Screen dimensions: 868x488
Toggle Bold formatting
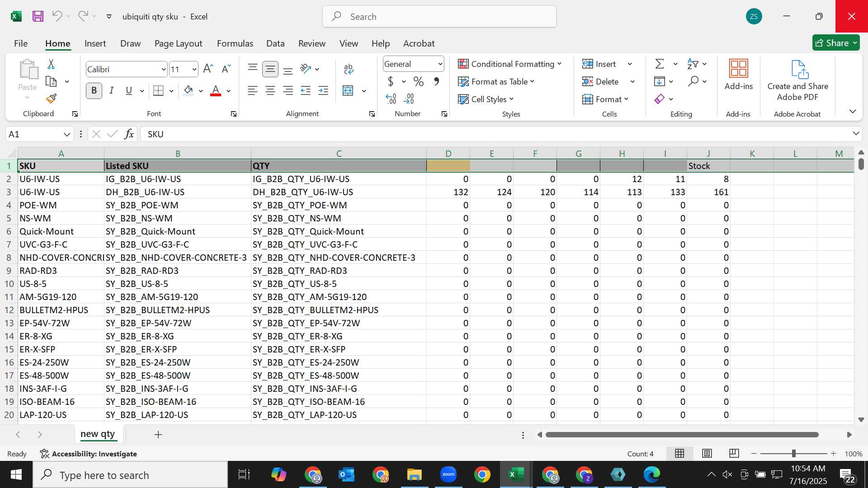pos(94,91)
